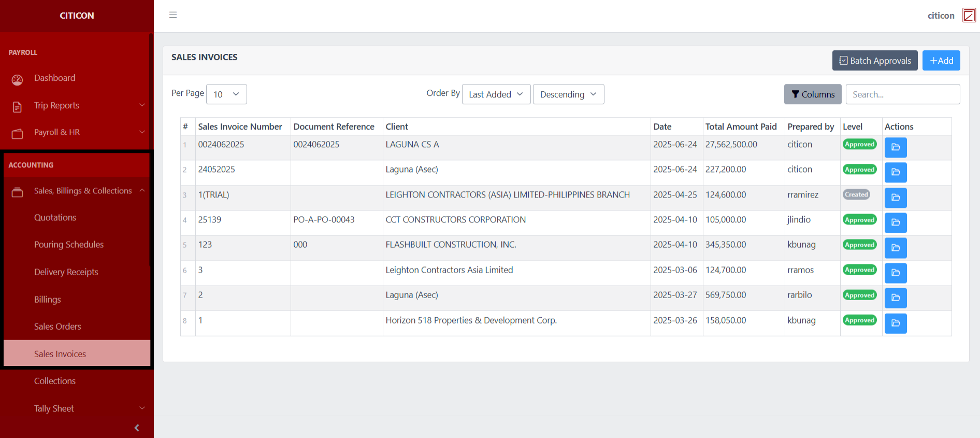Click the amount 27,562,500.00
The height and width of the screenshot is (438, 980).
pyautogui.click(x=731, y=145)
